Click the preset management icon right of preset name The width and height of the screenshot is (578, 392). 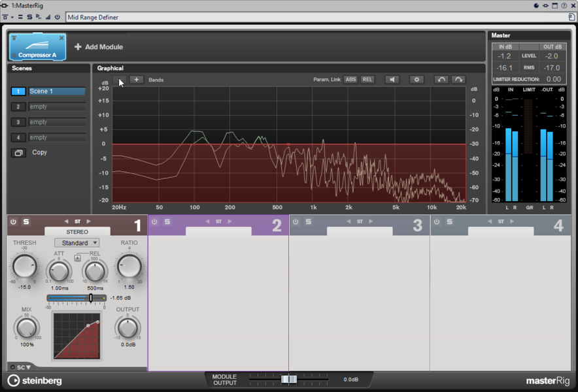coord(571,17)
